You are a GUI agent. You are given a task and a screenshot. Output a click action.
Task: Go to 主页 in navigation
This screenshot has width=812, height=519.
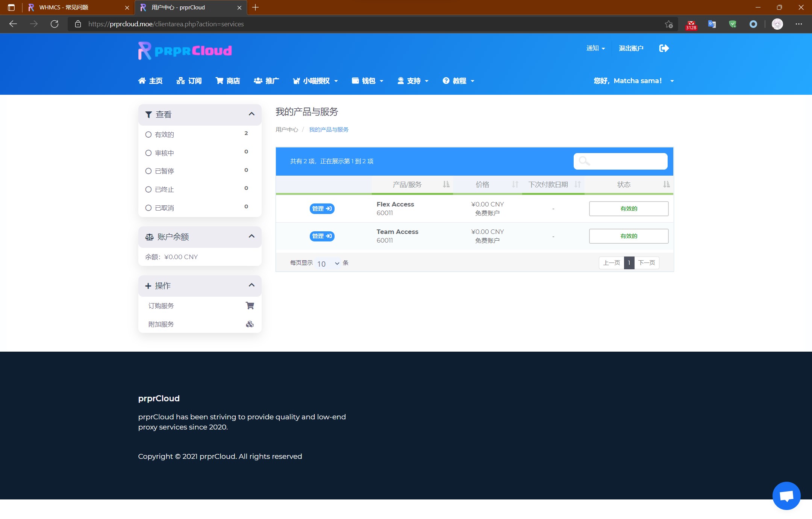[x=150, y=81]
